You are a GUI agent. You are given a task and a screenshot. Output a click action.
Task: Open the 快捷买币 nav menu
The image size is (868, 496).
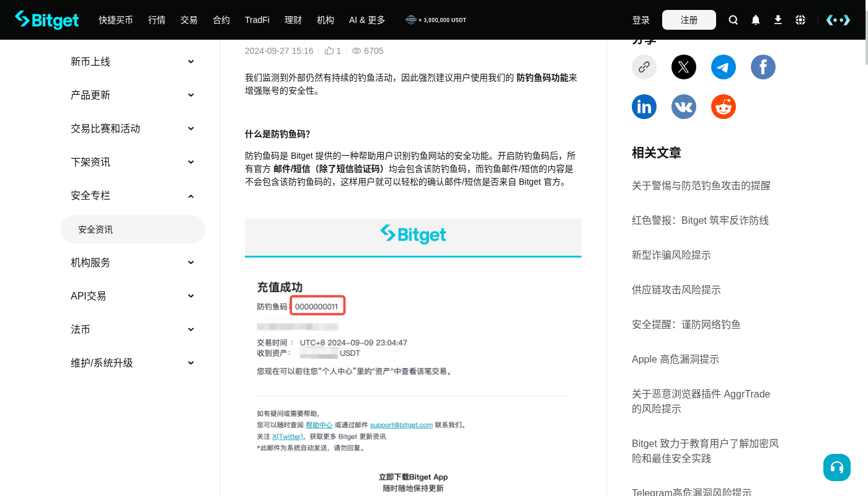coord(116,20)
